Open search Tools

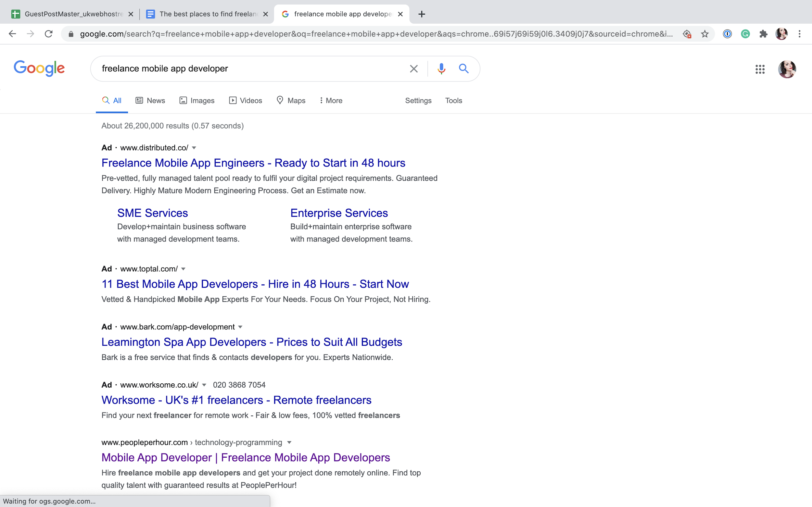coord(454,101)
